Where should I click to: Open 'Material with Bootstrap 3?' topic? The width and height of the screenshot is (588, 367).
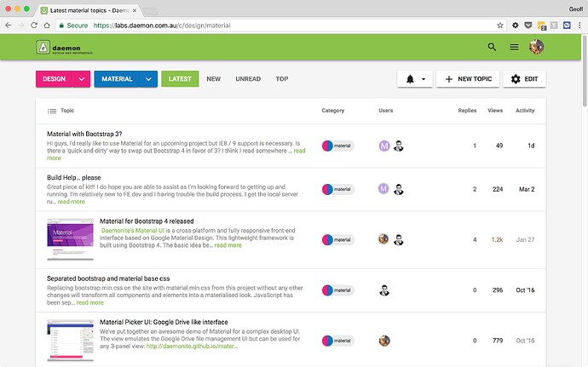click(x=84, y=134)
